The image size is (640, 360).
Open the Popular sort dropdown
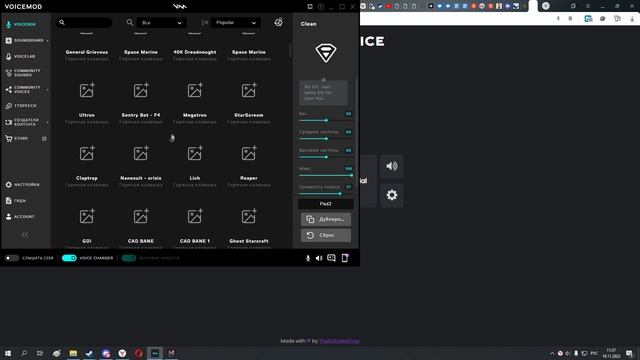[x=236, y=23]
